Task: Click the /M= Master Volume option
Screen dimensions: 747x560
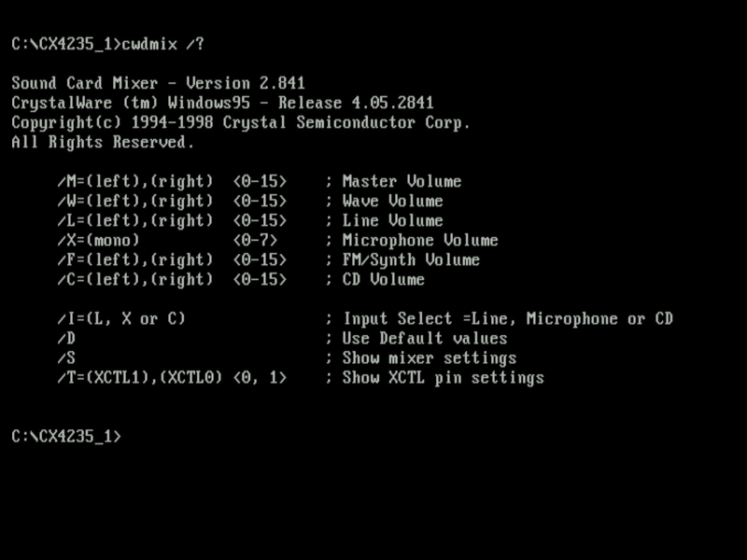Action: [x=134, y=181]
